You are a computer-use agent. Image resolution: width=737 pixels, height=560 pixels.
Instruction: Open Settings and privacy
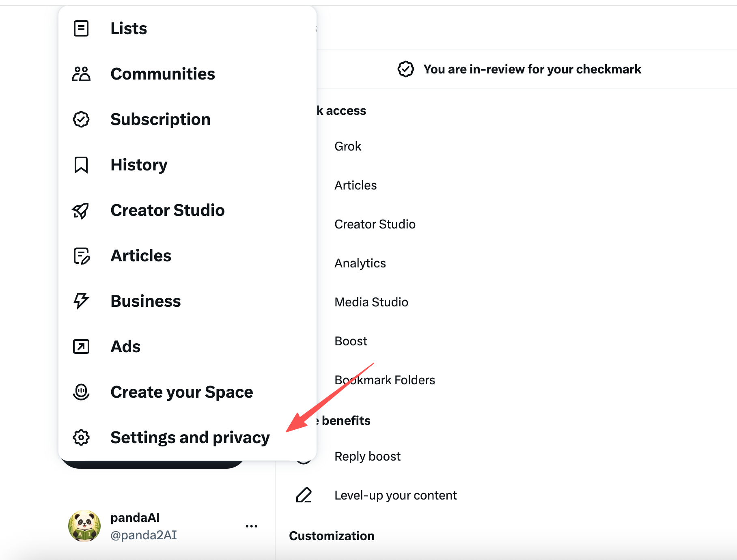(187, 437)
